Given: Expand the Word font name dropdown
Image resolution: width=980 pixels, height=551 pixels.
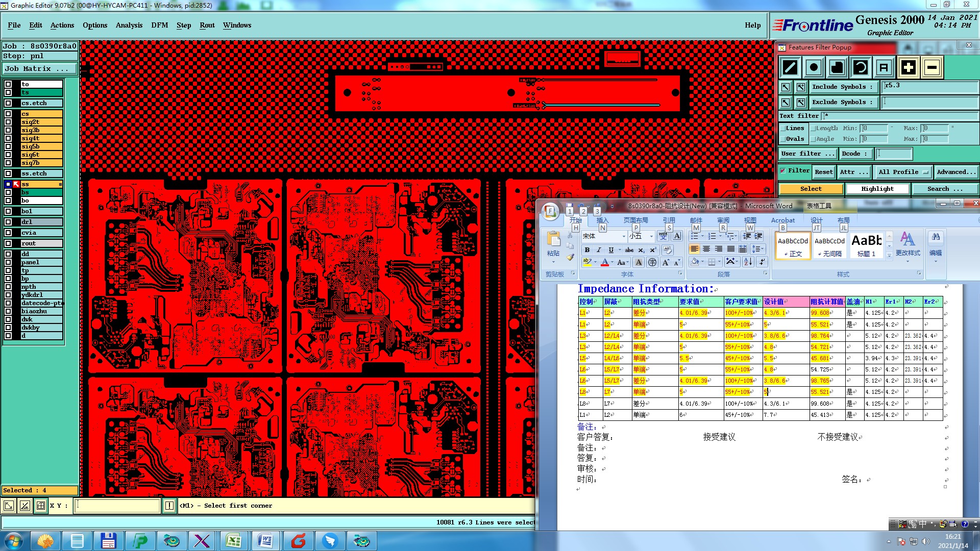Looking at the screenshot, I should pos(624,236).
